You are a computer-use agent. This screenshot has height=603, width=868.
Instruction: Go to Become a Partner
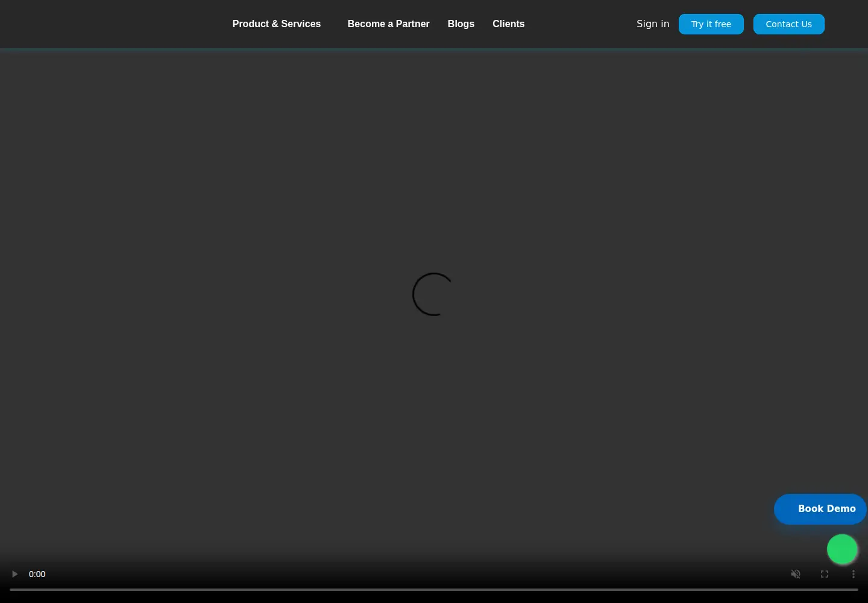click(x=389, y=24)
